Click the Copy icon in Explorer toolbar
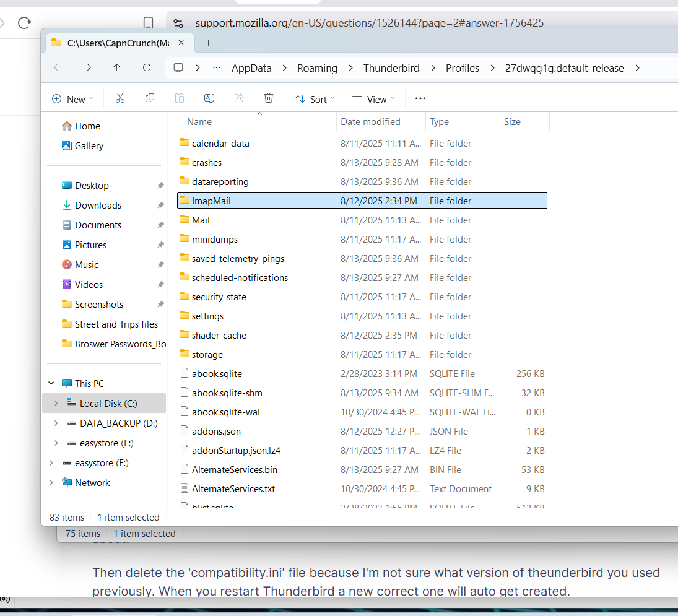 point(150,98)
